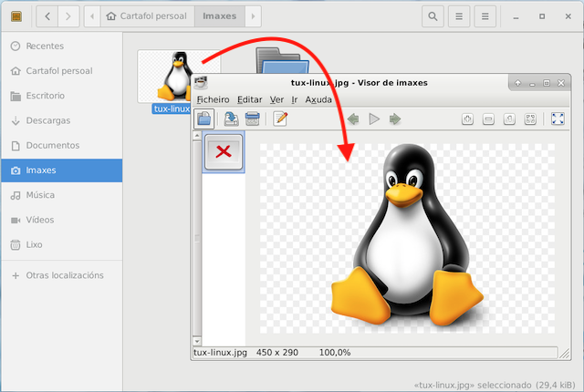
Task: Open the Editar menu
Action: click(249, 99)
